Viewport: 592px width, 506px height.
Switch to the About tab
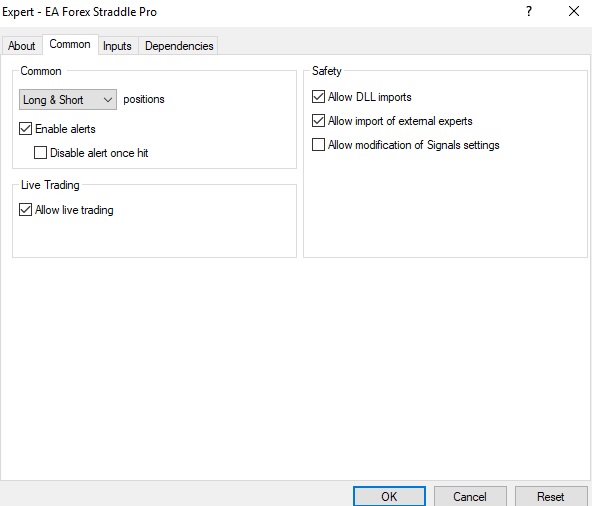point(22,46)
